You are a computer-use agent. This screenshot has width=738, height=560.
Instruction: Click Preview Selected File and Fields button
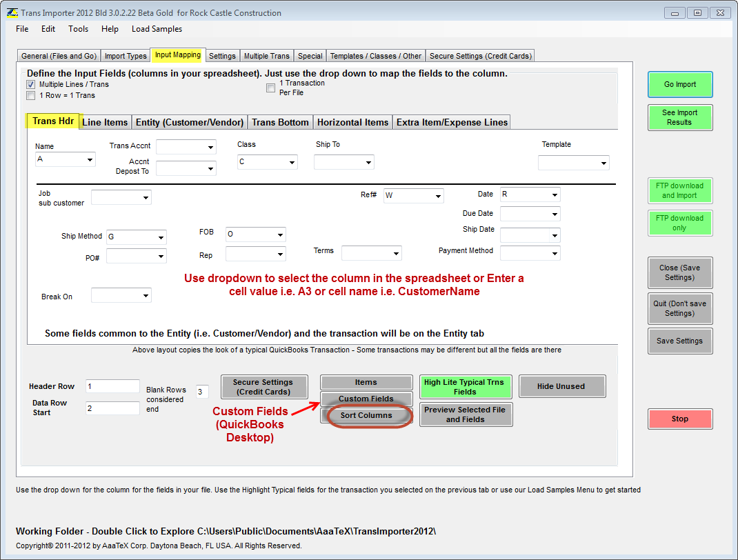[466, 414]
